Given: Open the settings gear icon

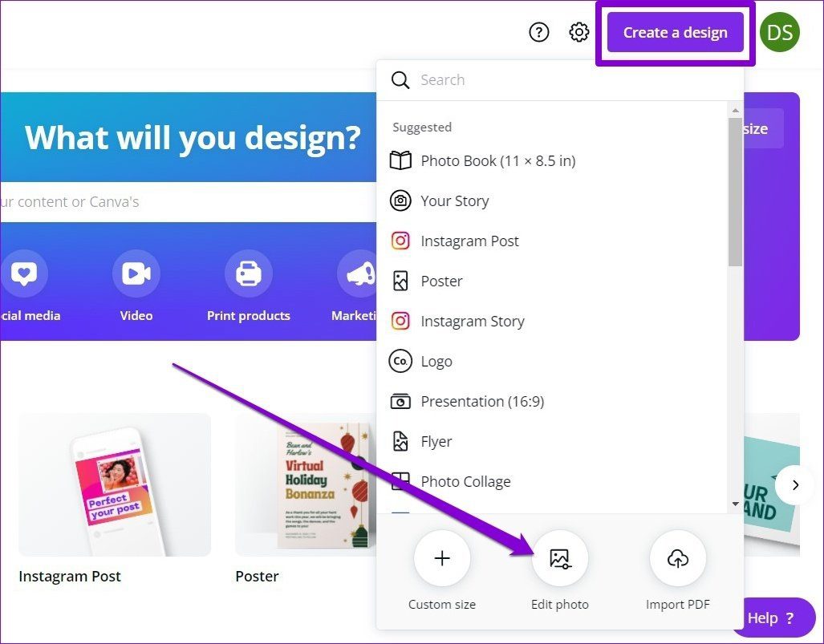Looking at the screenshot, I should 578,33.
